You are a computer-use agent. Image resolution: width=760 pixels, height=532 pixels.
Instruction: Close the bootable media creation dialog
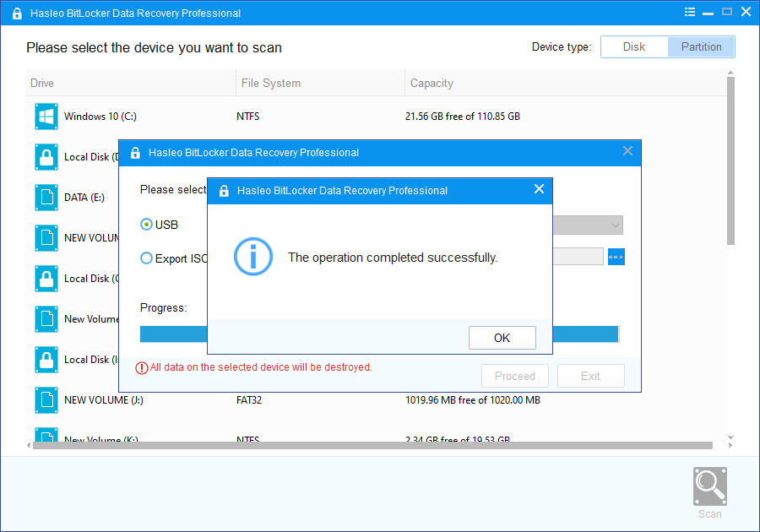pyautogui.click(x=627, y=151)
